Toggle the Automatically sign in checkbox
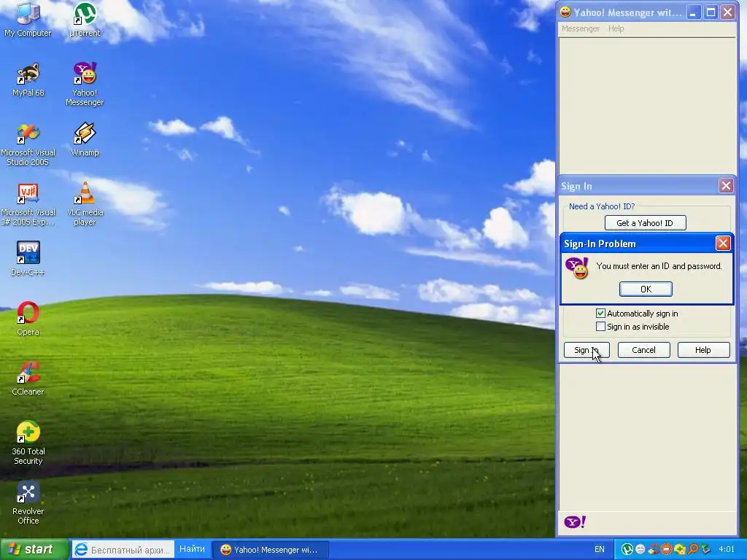This screenshot has height=560, width=747. 600,314
